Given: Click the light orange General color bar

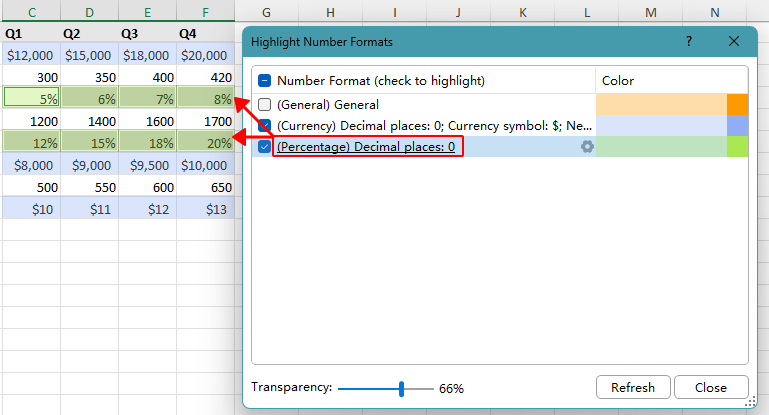Looking at the screenshot, I should (660, 105).
